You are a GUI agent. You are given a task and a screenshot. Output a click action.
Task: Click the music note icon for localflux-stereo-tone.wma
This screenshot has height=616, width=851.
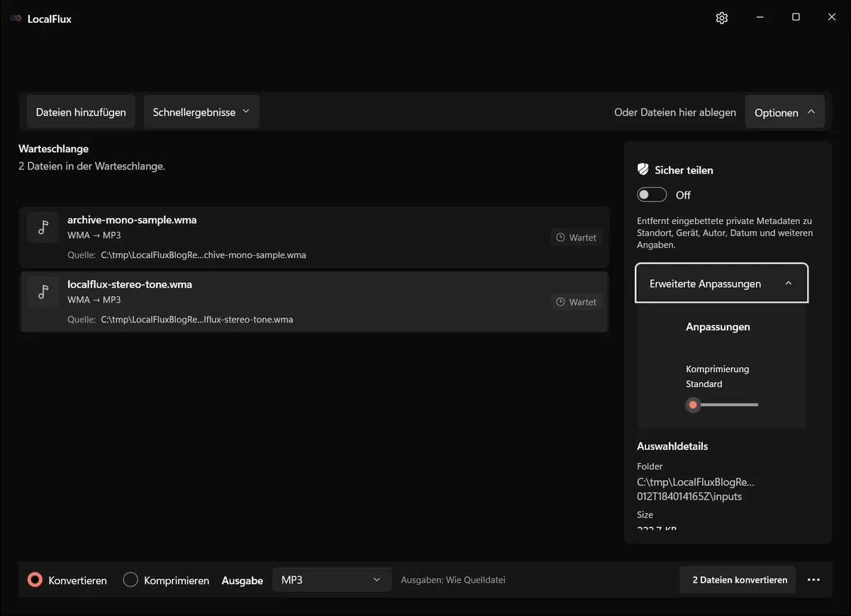43,291
